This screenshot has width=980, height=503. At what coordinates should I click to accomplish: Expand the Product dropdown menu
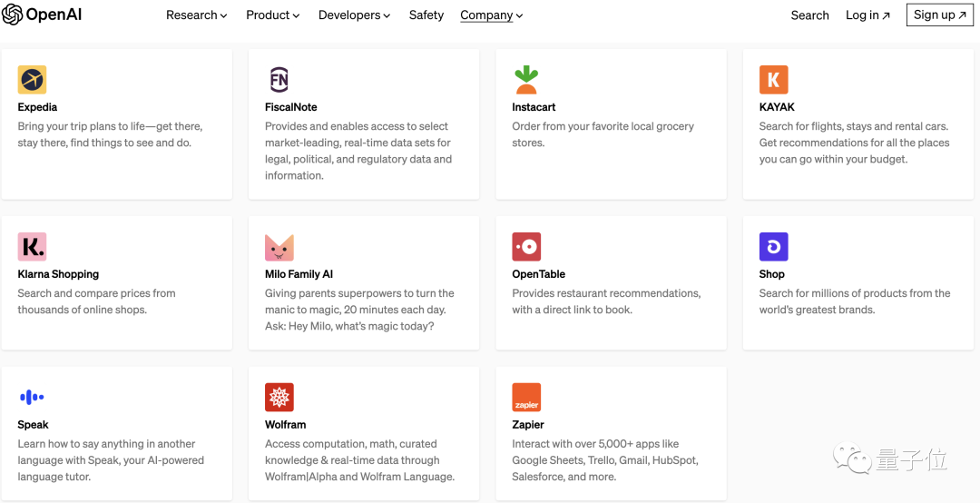pyautogui.click(x=273, y=15)
